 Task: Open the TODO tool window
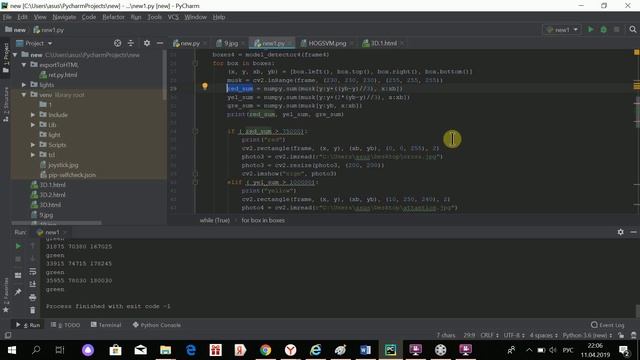click(66, 325)
